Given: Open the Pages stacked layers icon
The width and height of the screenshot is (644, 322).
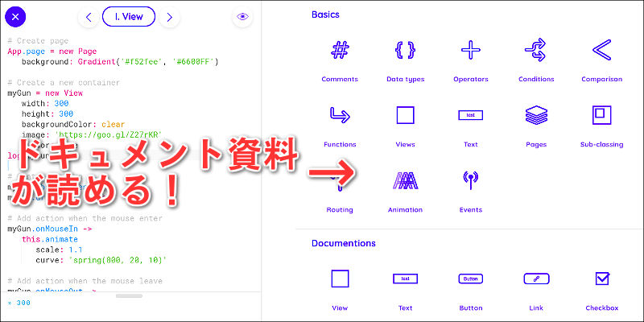Looking at the screenshot, I should (536, 115).
